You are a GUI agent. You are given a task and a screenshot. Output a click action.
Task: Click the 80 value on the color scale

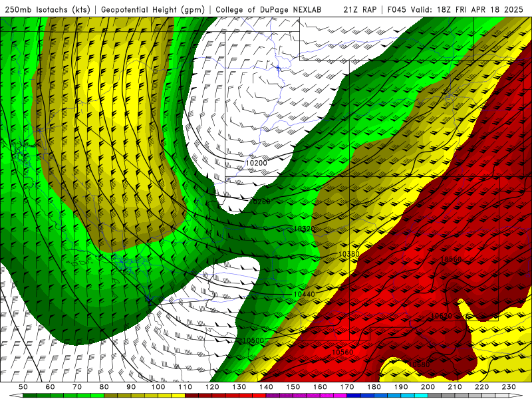pos(104,387)
